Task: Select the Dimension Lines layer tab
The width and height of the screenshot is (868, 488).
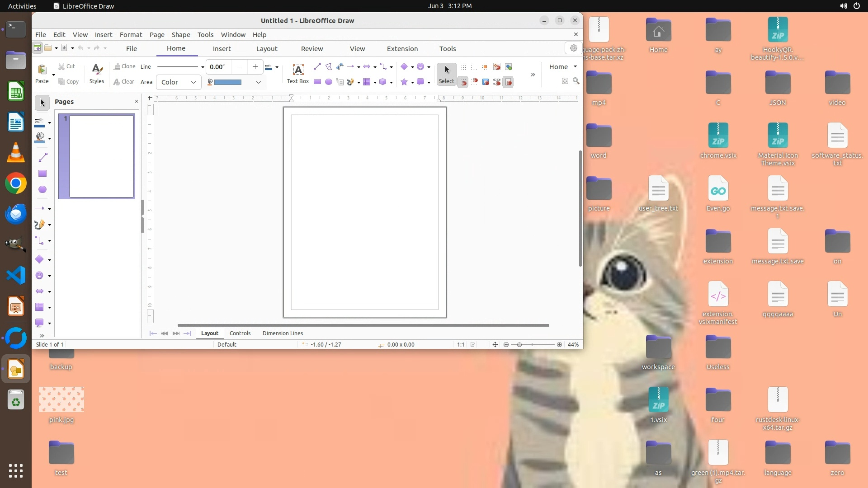Action: tap(283, 333)
